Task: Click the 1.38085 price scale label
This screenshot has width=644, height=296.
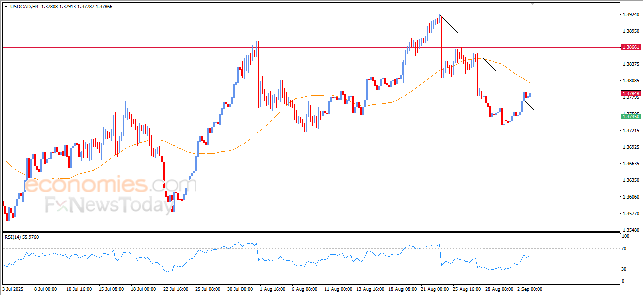Action: [x=631, y=81]
